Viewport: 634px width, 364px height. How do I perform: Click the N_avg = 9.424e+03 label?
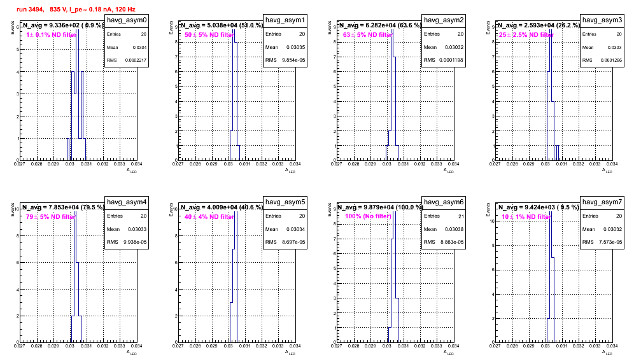pyautogui.click(x=539, y=207)
